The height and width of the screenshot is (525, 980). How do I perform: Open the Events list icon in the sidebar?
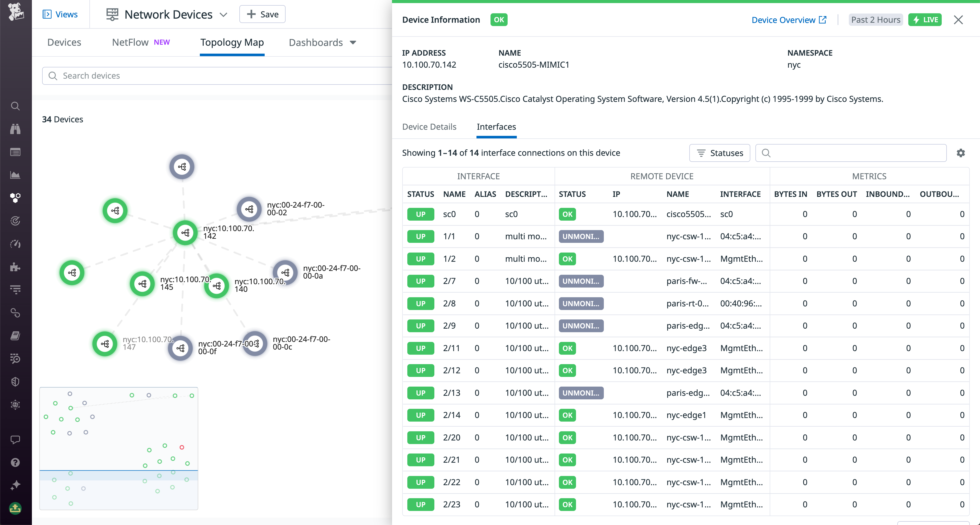pos(15,152)
